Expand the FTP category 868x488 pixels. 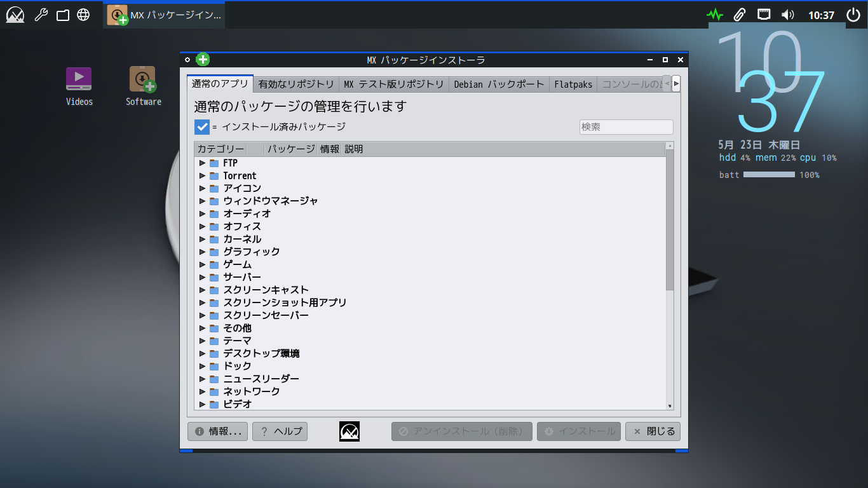pyautogui.click(x=203, y=163)
